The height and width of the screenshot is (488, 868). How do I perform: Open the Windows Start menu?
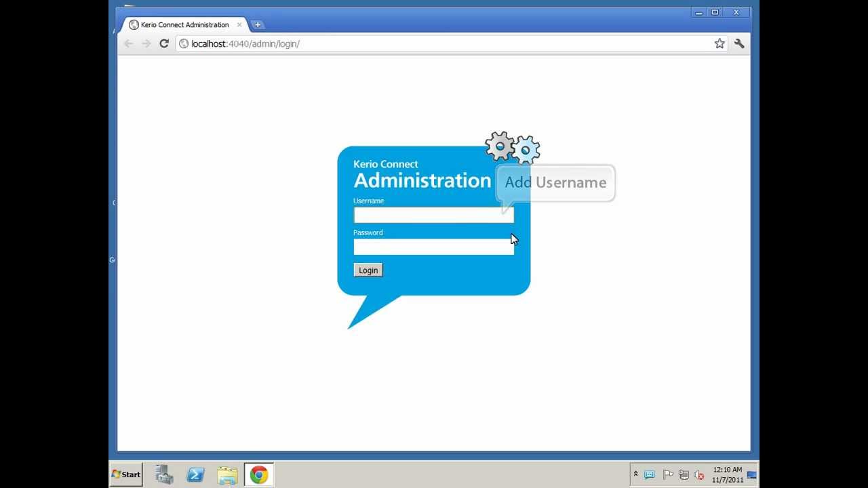[126, 474]
